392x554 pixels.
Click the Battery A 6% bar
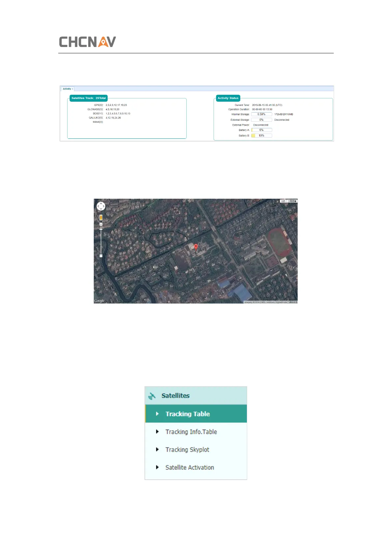pos(261,130)
